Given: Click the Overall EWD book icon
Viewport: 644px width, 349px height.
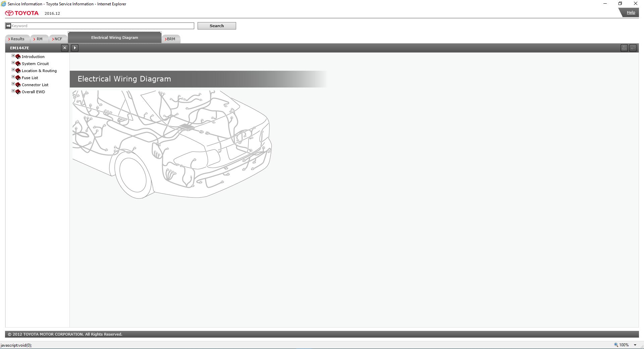Looking at the screenshot, I should click(x=18, y=92).
